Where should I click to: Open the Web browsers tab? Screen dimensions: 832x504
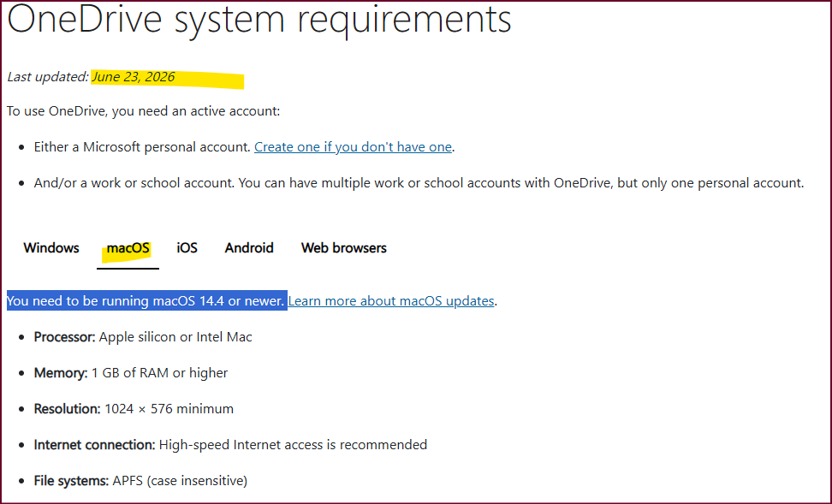pos(344,248)
